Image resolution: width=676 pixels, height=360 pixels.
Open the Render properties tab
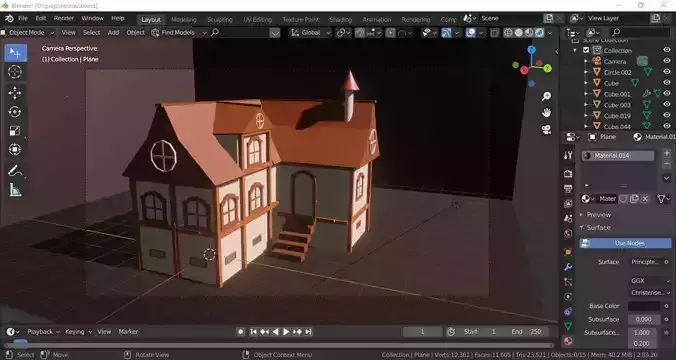tap(568, 173)
